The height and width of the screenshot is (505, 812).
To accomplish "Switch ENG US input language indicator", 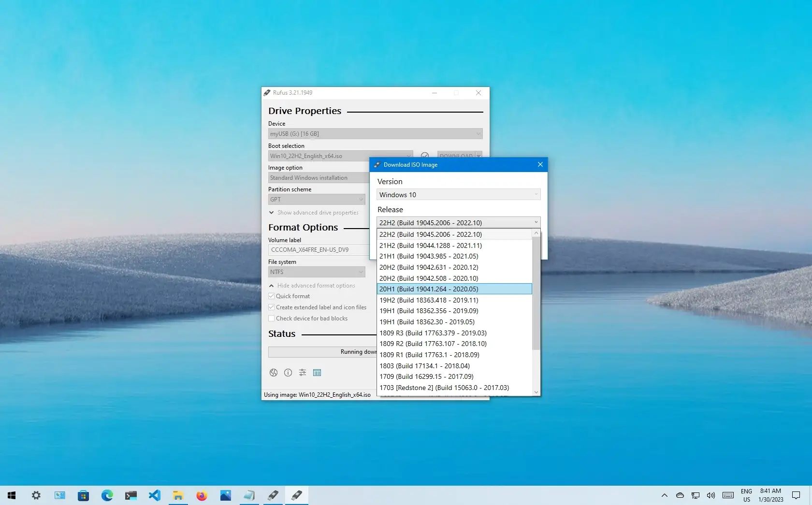I will [x=746, y=495].
